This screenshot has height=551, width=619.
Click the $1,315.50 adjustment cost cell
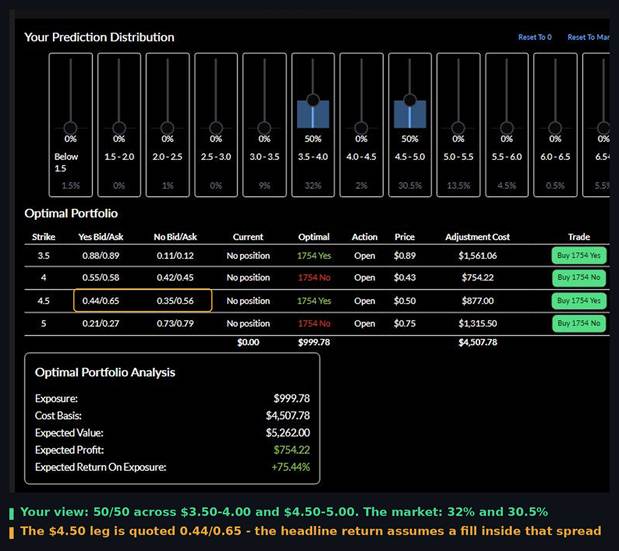[x=478, y=323]
